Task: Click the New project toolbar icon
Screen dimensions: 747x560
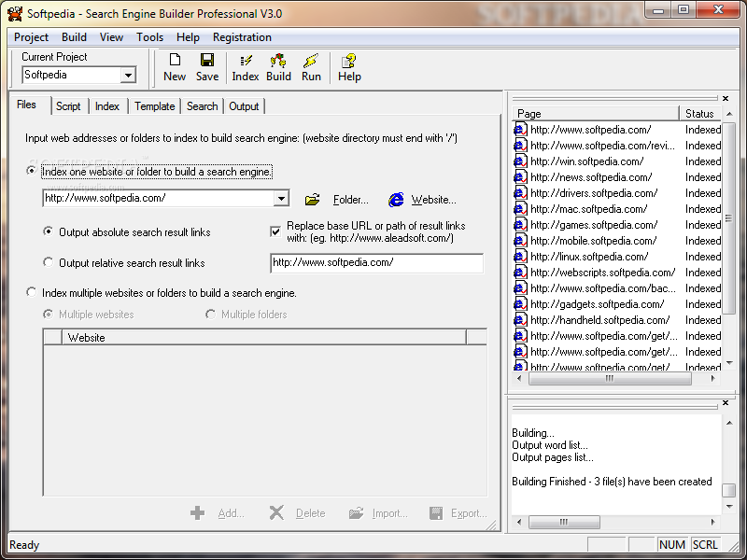Action: [175, 60]
